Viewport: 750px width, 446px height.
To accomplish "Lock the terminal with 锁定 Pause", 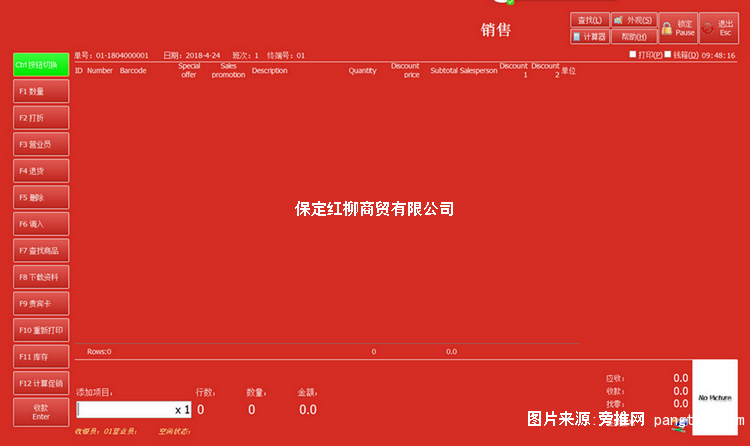I will [x=678, y=28].
